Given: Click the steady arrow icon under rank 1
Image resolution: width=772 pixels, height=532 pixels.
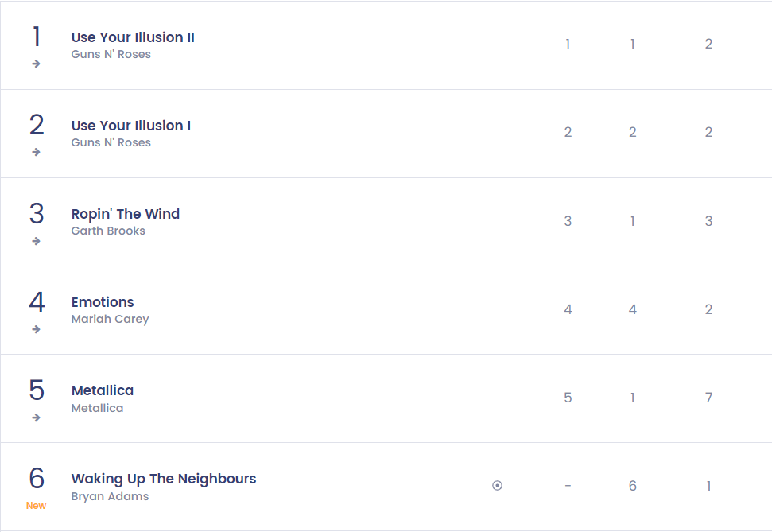Looking at the screenshot, I should point(36,64).
